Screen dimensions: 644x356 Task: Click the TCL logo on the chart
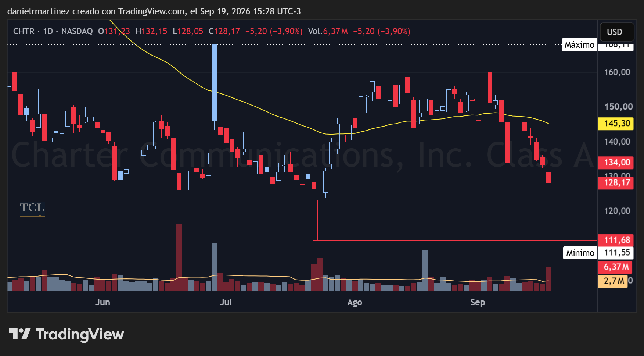tap(32, 209)
